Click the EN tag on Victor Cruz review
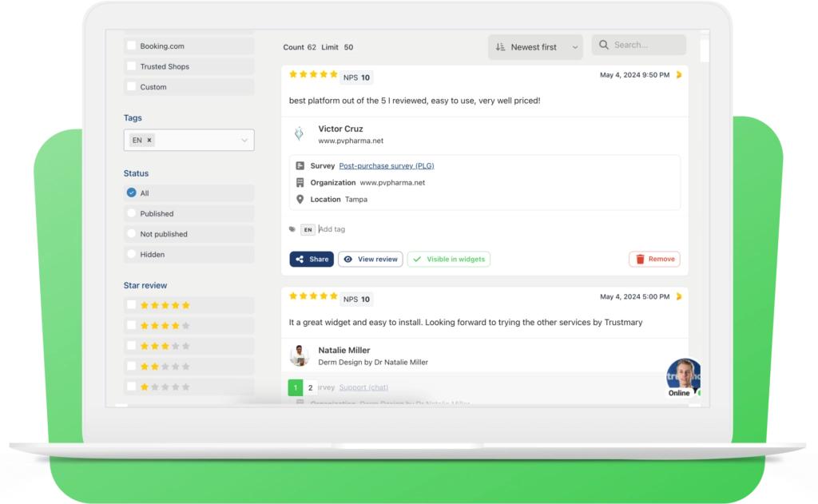 tap(308, 229)
